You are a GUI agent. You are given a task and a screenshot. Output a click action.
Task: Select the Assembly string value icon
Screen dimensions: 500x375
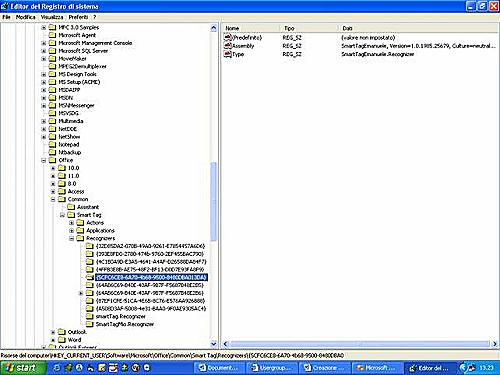click(x=228, y=46)
